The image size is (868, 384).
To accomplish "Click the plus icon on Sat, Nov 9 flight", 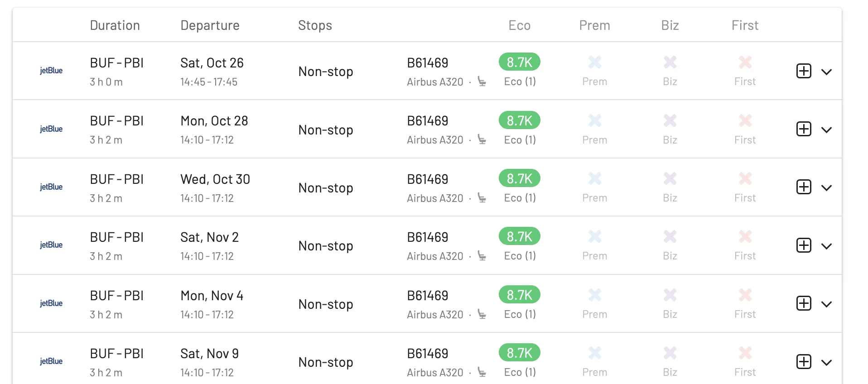I will point(804,362).
